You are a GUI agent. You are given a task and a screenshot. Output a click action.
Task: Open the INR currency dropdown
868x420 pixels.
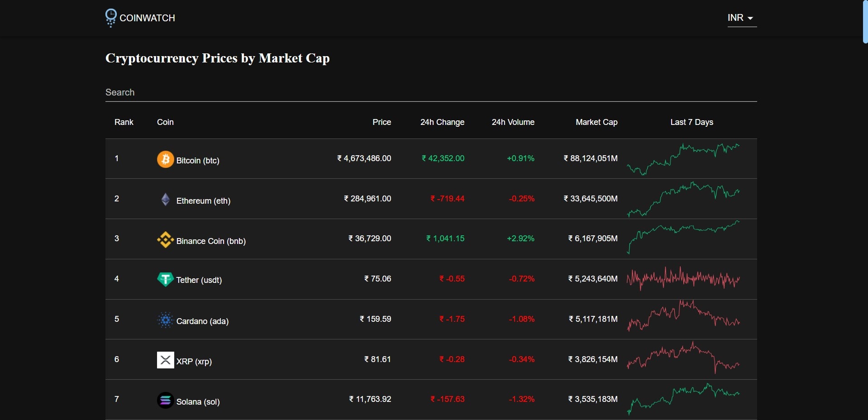[742, 18]
